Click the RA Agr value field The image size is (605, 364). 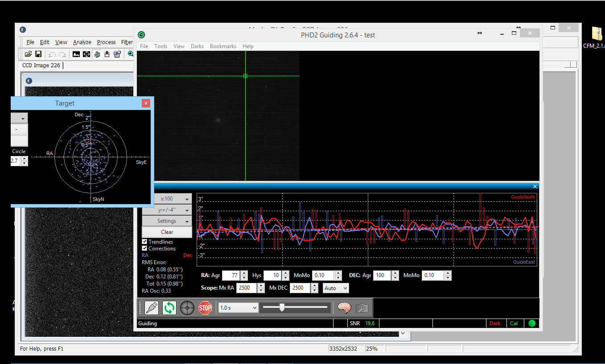[230, 276]
